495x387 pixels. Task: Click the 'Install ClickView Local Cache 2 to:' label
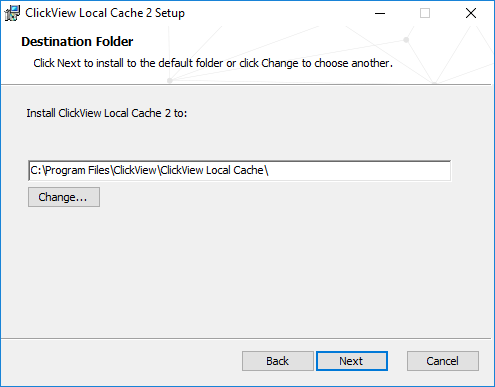coord(107,113)
